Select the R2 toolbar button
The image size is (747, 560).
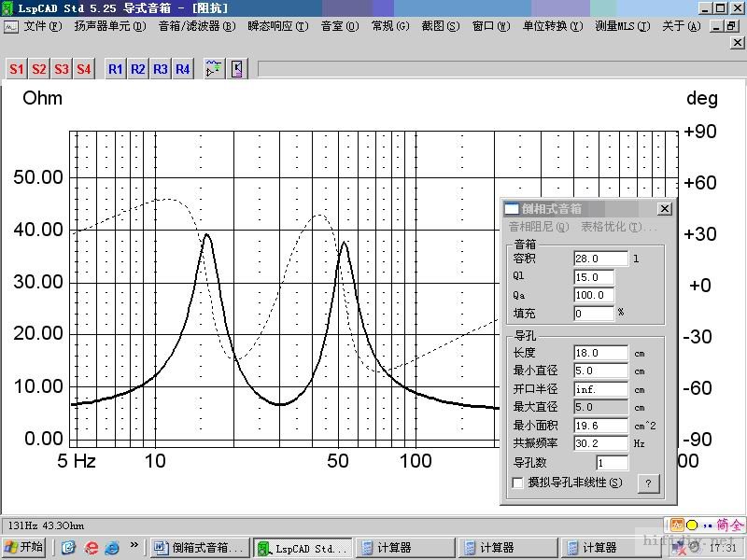(138, 69)
